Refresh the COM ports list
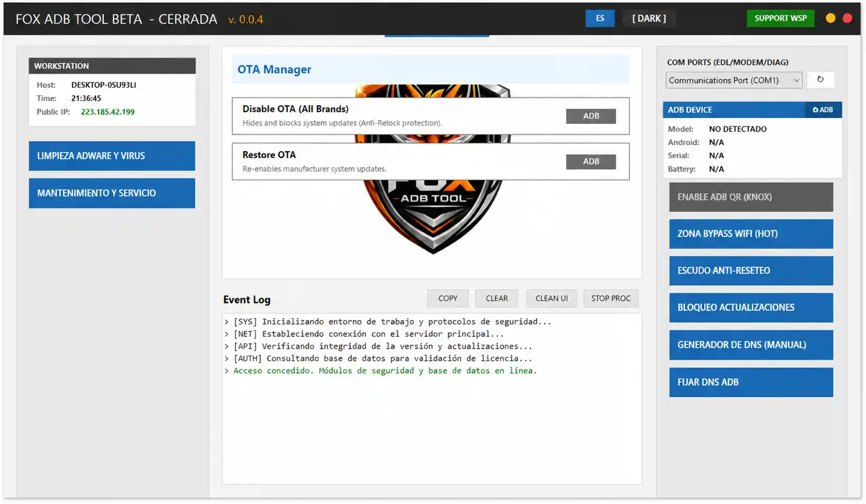The image size is (866, 504). [x=820, y=80]
